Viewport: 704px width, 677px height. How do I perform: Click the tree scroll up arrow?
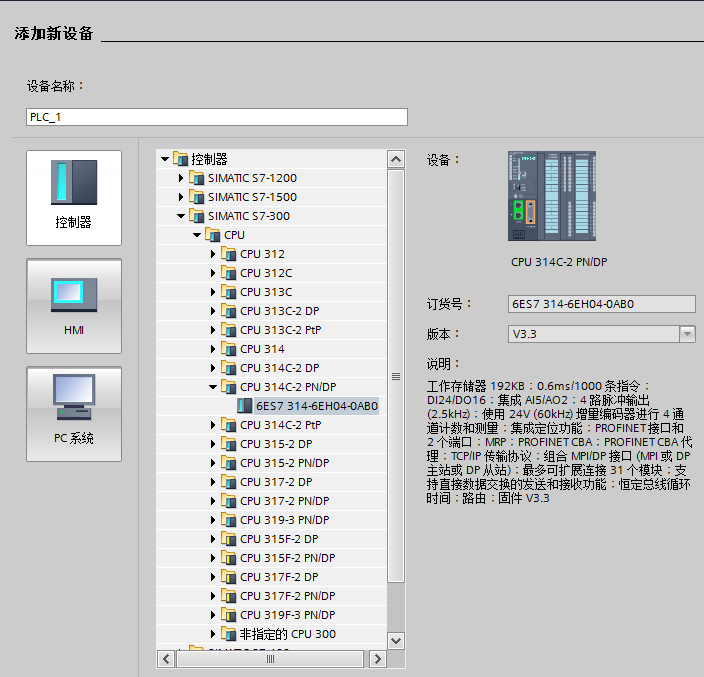(396, 159)
